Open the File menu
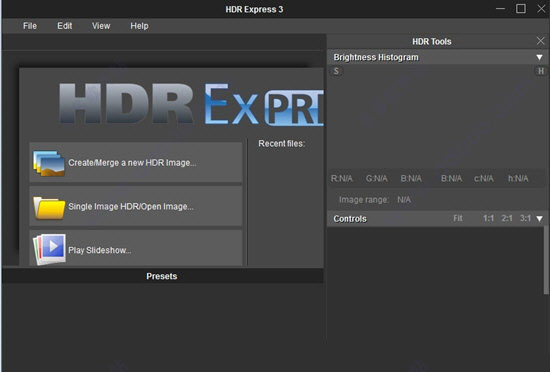This screenshot has width=550, height=386. [30, 26]
